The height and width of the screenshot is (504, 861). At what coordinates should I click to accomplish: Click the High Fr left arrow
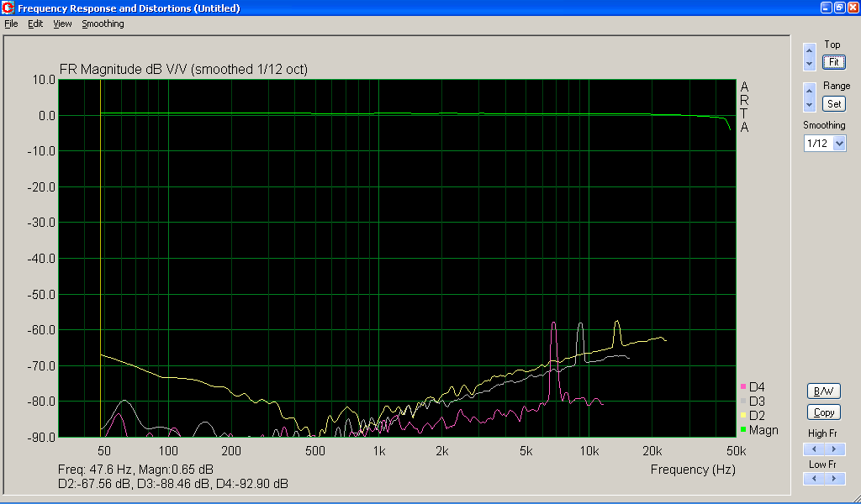tap(814, 449)
